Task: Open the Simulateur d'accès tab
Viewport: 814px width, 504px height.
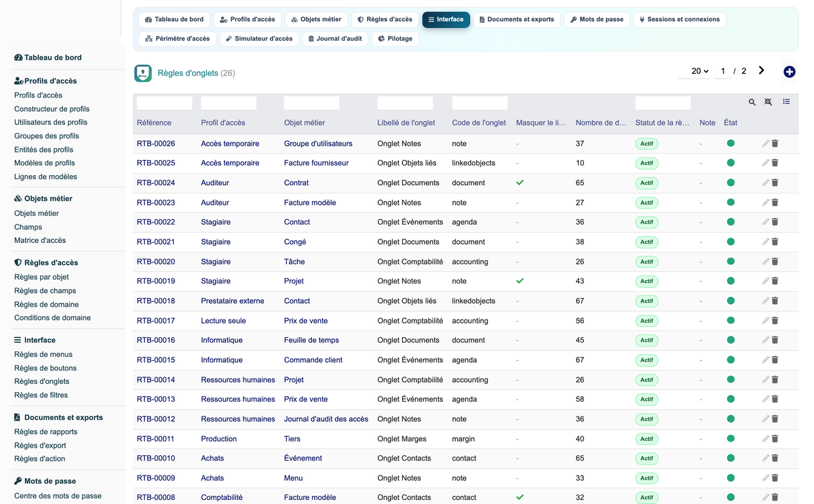Action: coord(259,39)
